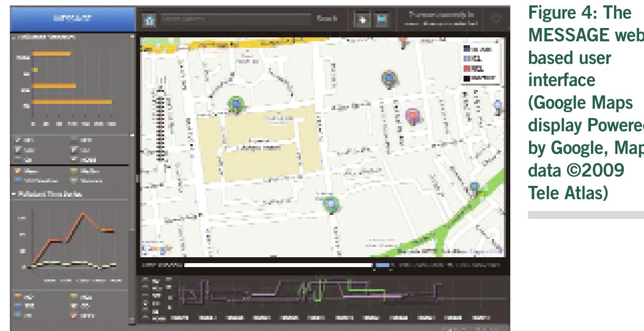The width and height of the screenshot is (644, 331).
Task: Uncheck the red checked box in bottom-left legend
Action: 75,315
